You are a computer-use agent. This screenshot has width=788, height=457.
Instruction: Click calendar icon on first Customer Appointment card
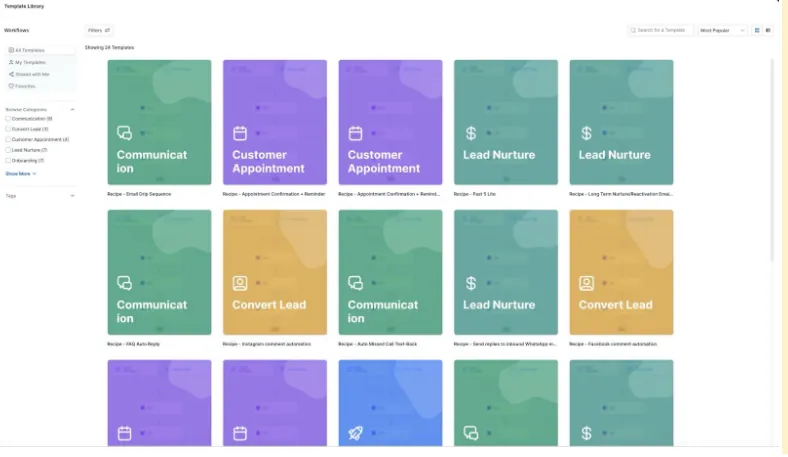[x=240, y=133]
